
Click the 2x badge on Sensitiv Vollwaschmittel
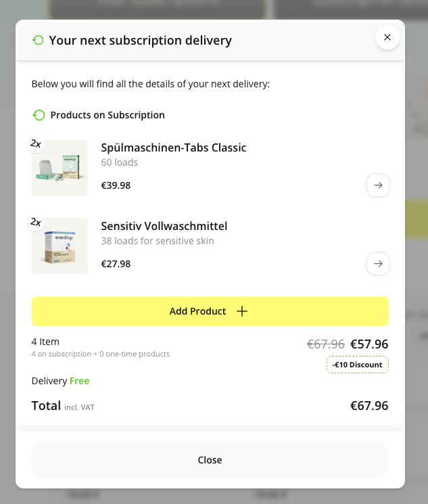tap(35, 222)
